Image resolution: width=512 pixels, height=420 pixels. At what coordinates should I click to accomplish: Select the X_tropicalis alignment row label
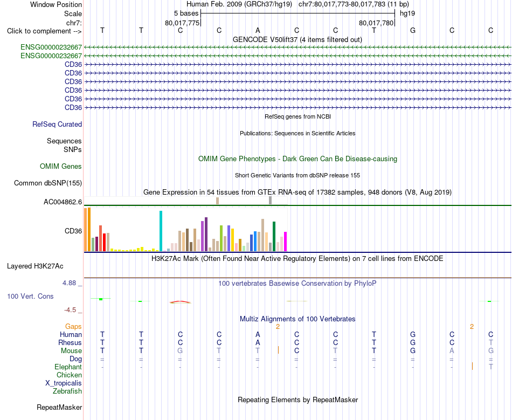(64, 383)
